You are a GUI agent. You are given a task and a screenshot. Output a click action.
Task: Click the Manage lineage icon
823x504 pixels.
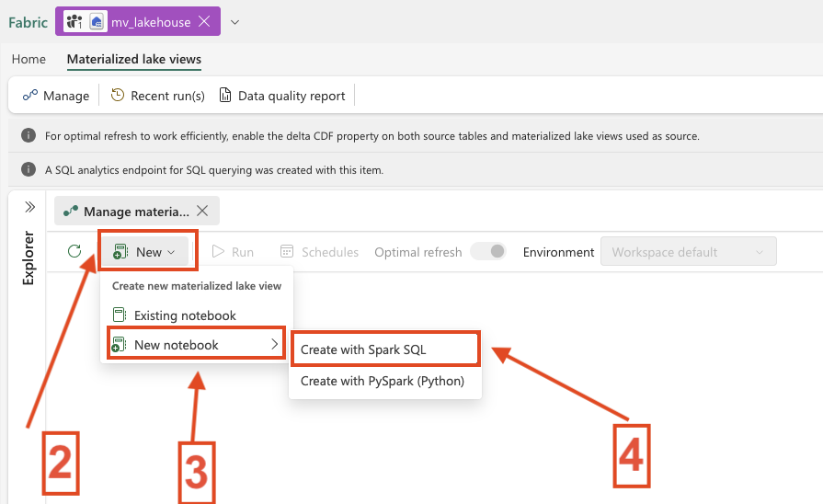[x=30, y=96]
